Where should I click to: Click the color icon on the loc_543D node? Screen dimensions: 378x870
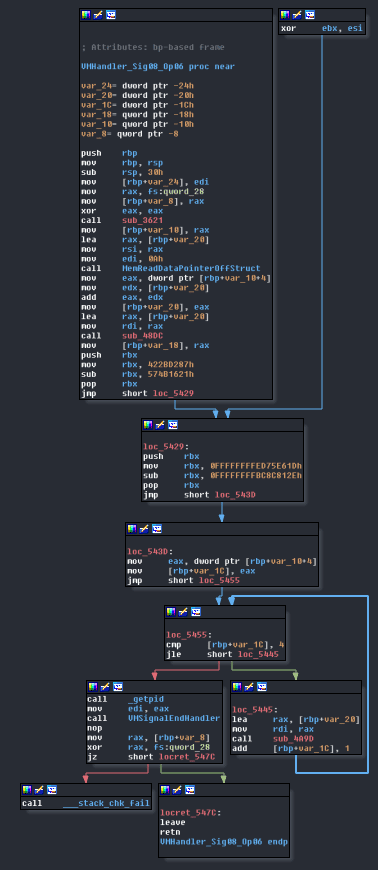click(132, 529)
